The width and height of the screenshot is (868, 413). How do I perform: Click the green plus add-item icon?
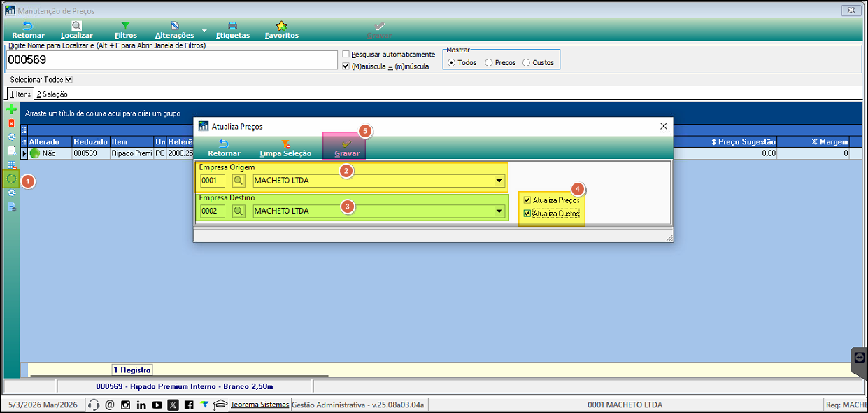point(11,109)
